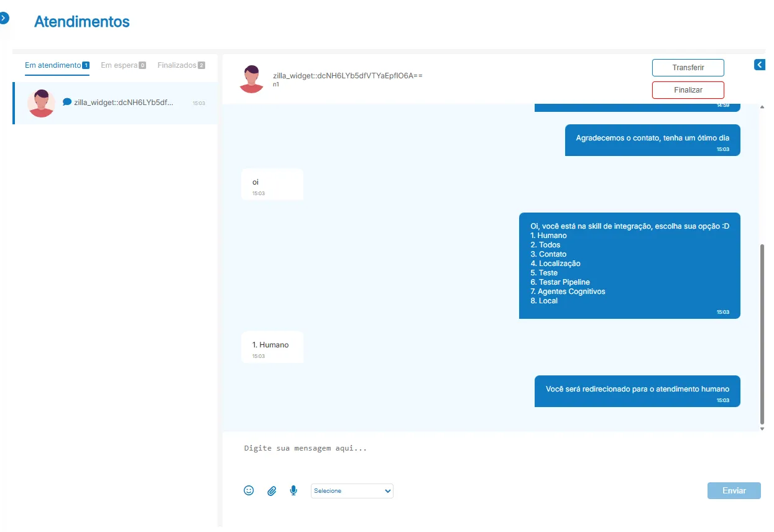Click '7. Agentes Cognitivos' option text
774x532 pixels.
[568, 291]
